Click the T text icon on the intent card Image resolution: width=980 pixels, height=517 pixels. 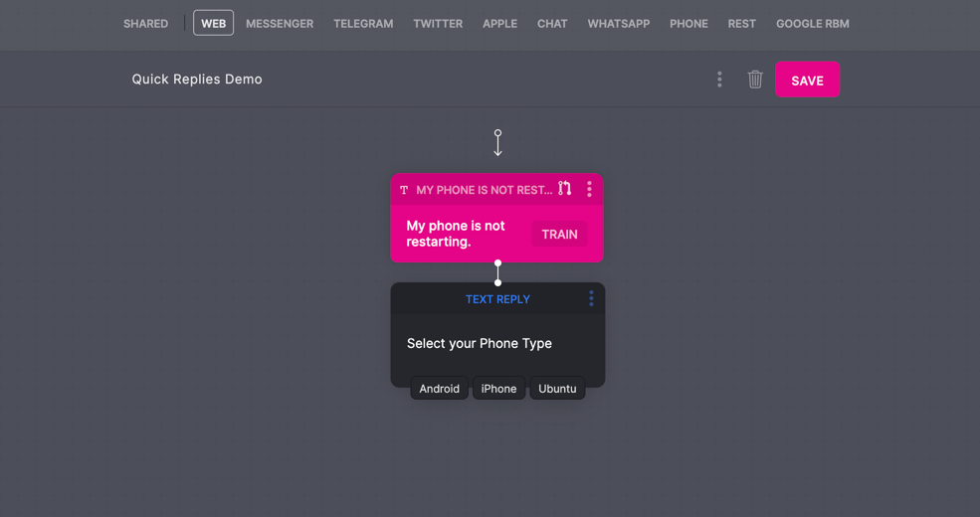point(404,190)
